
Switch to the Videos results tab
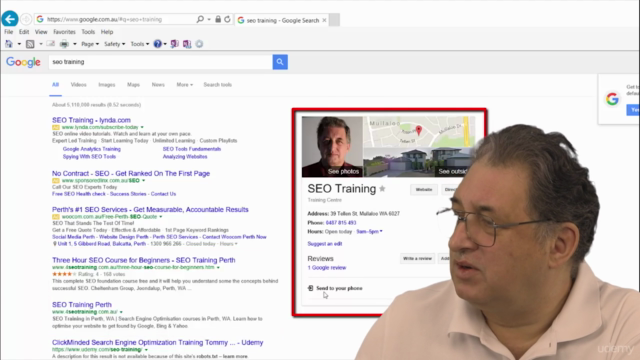pyautogui.click(x=78, y=84)
